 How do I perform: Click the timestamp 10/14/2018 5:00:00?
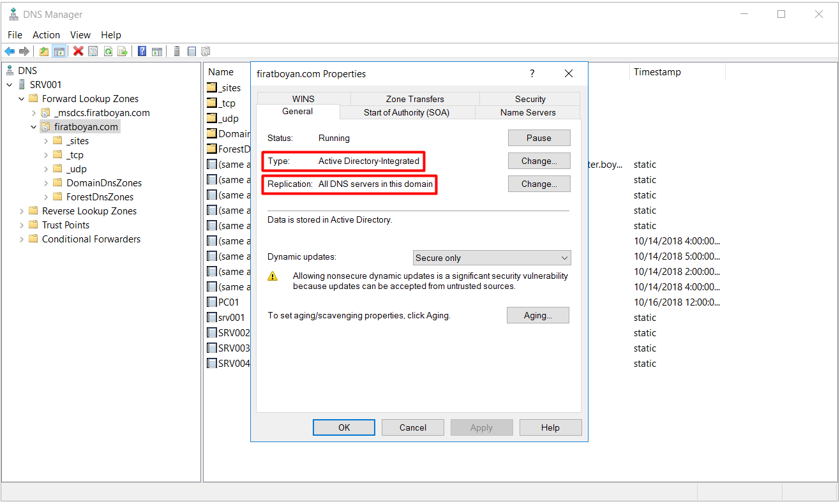(x=677, y=256)
